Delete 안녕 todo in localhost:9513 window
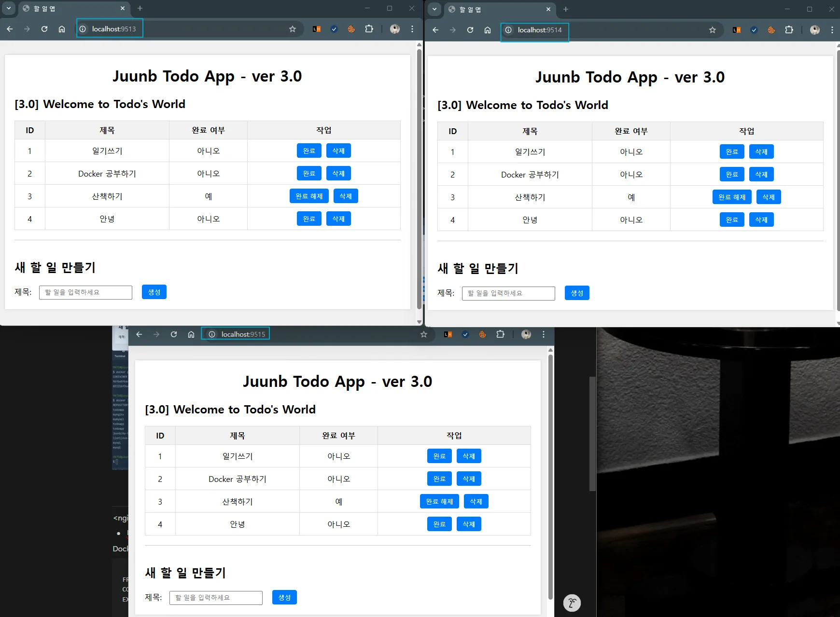Image resolution: width=840 pixels, height=617 pixels. [x=338, y=219]
